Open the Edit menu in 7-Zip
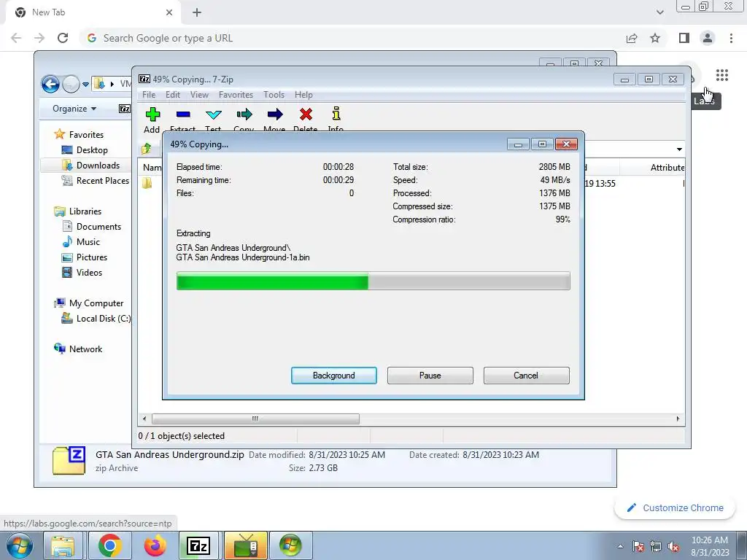This screenshot has height=560, width=747. click(172, 95)
